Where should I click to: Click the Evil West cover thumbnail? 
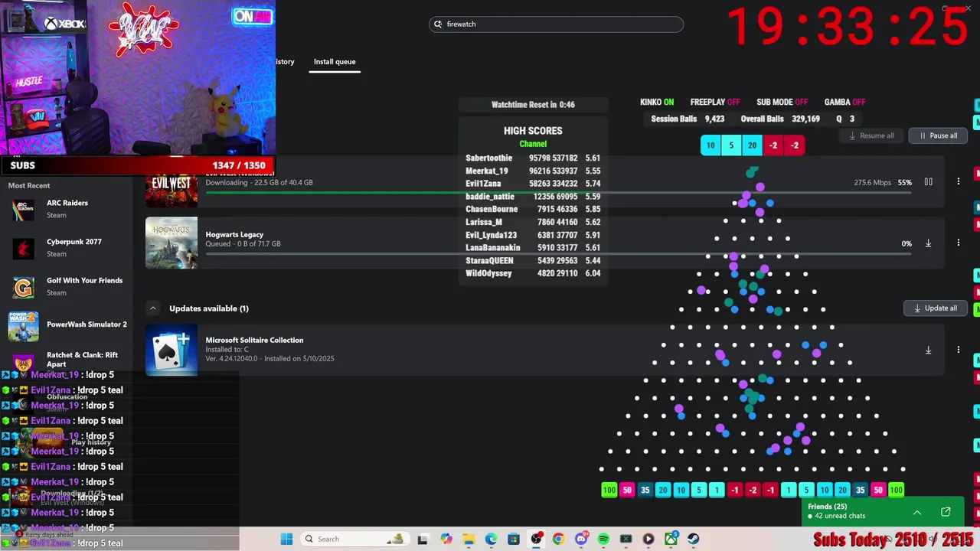[x=171, y=190]
